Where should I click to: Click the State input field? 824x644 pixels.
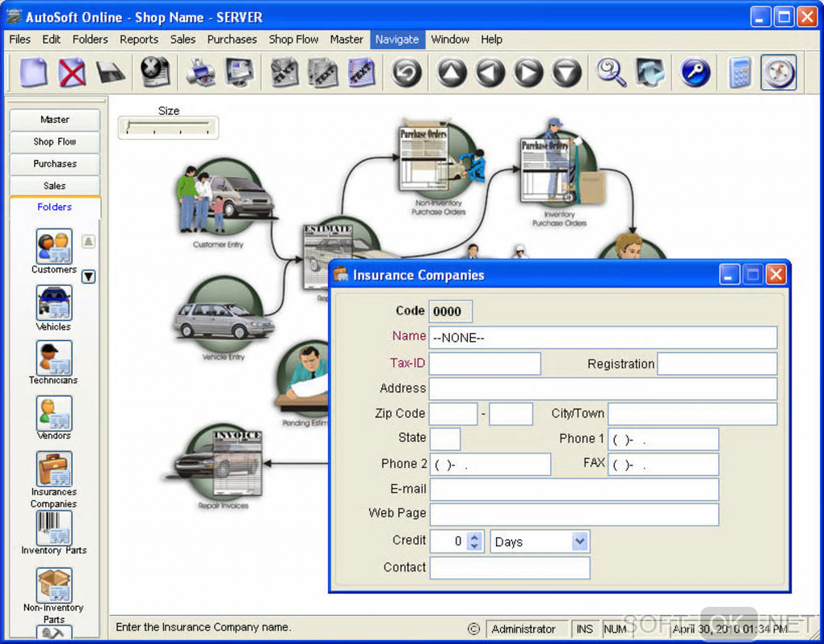(444, 439)
